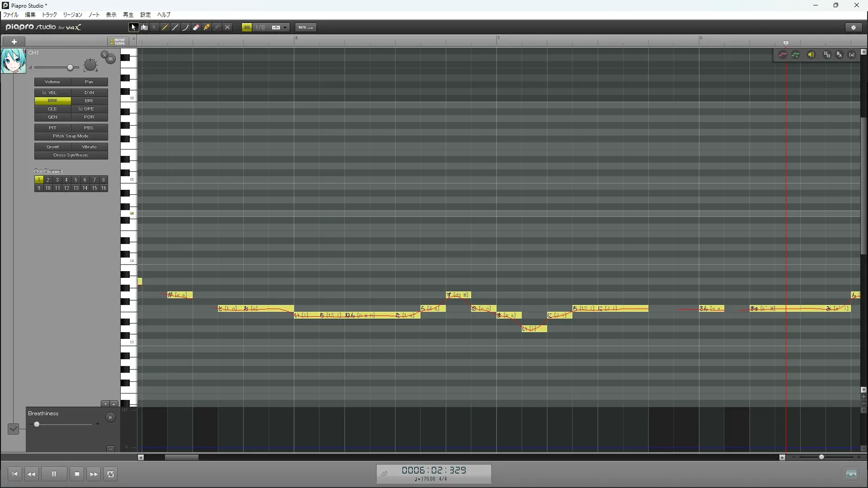
Task: Click the CH1 volume slider handle
Action: point(70,68)
